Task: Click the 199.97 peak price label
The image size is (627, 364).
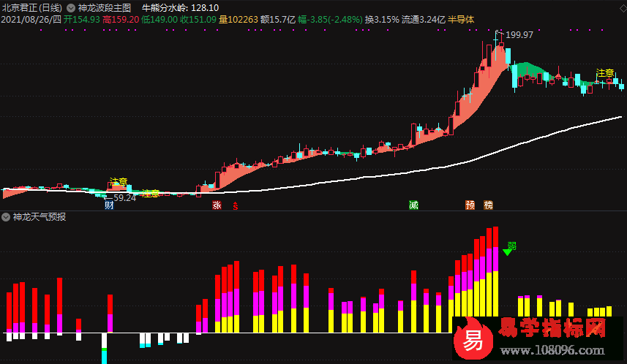Action: click(x=519, y=34)
